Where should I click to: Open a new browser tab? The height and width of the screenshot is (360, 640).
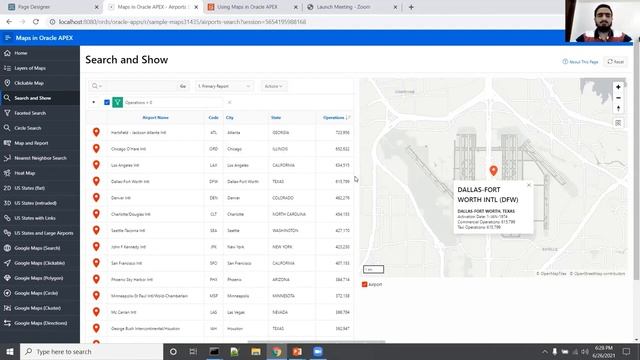411,7
